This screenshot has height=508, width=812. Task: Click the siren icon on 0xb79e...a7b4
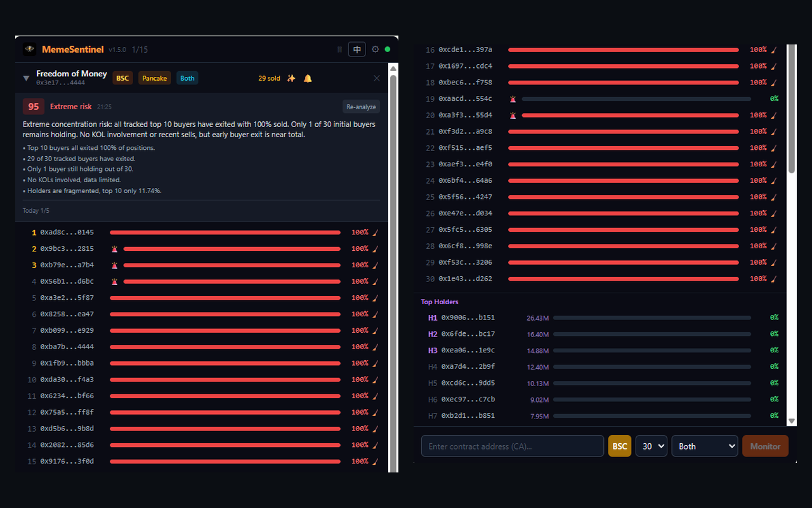[x=114, y=265]
